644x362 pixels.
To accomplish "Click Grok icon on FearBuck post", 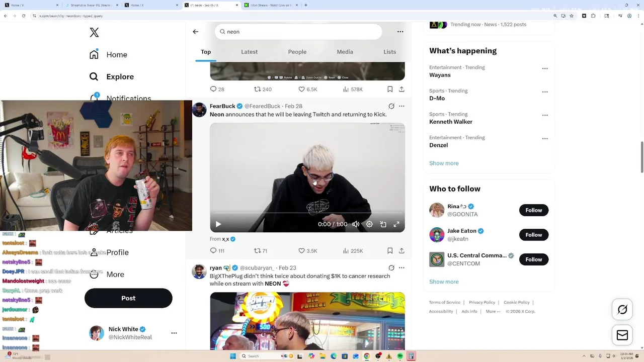I will [391, 106].
